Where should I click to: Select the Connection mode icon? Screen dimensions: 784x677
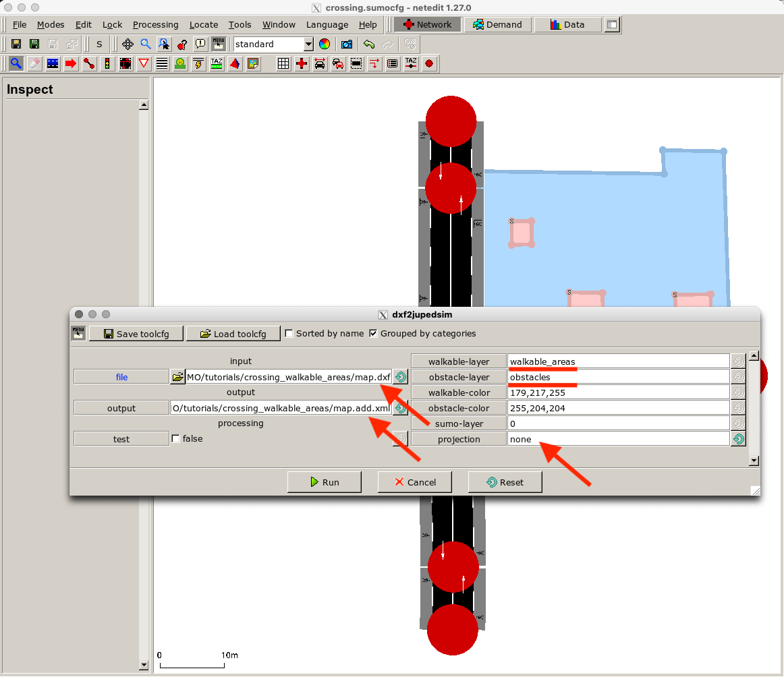tap(125, 63)
